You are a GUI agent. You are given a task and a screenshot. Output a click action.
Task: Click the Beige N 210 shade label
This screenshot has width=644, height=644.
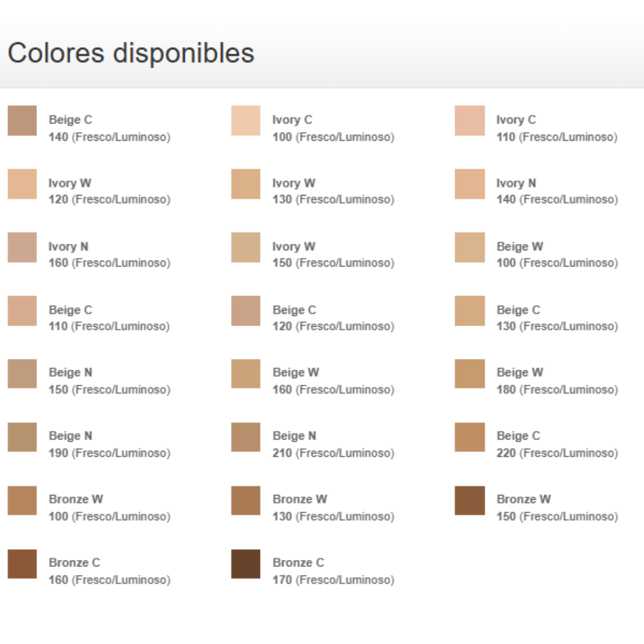(333, 444)
